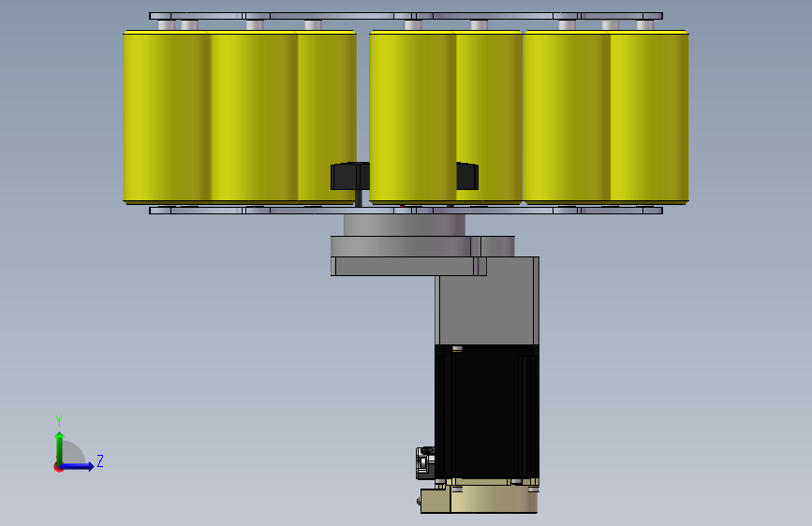Select the beige end cap below the motor
Viewport: 812px width, 526px height.
479,499
